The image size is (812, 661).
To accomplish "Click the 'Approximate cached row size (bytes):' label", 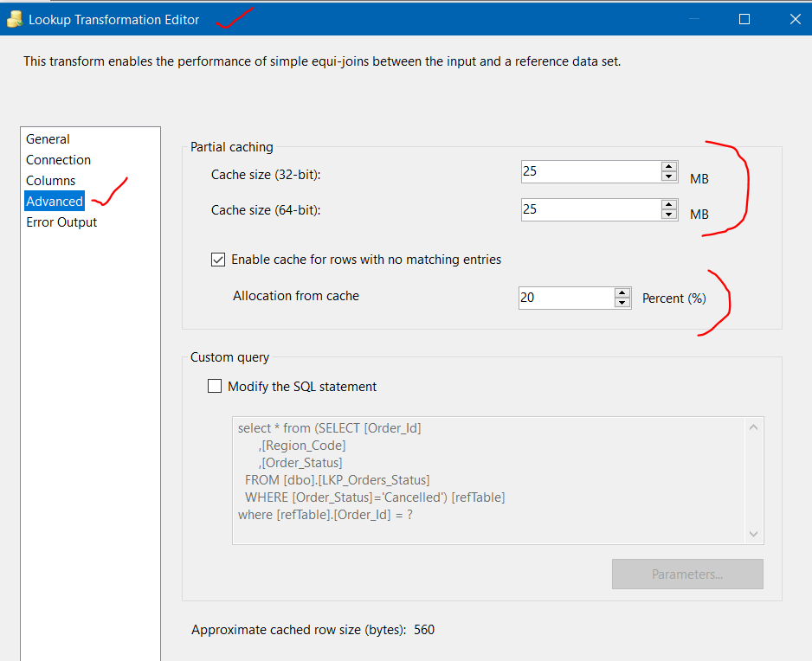I will (299, 630).
